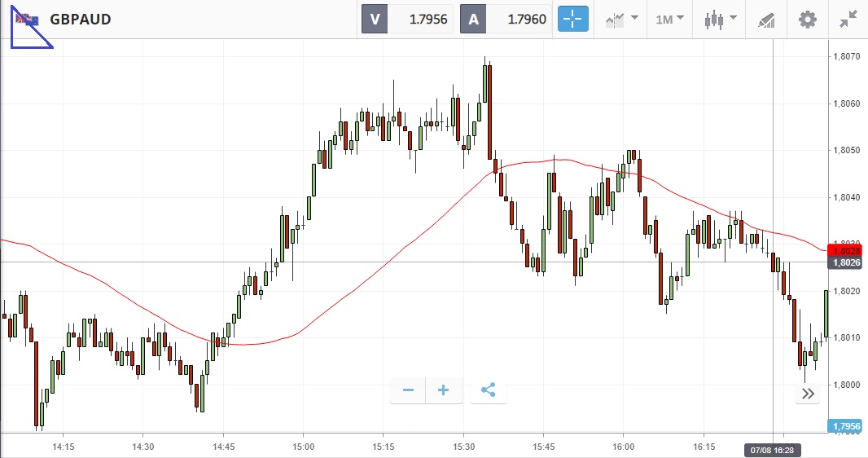Open chart settings gear
The image size is (868, 458).
tap(807, 19)
